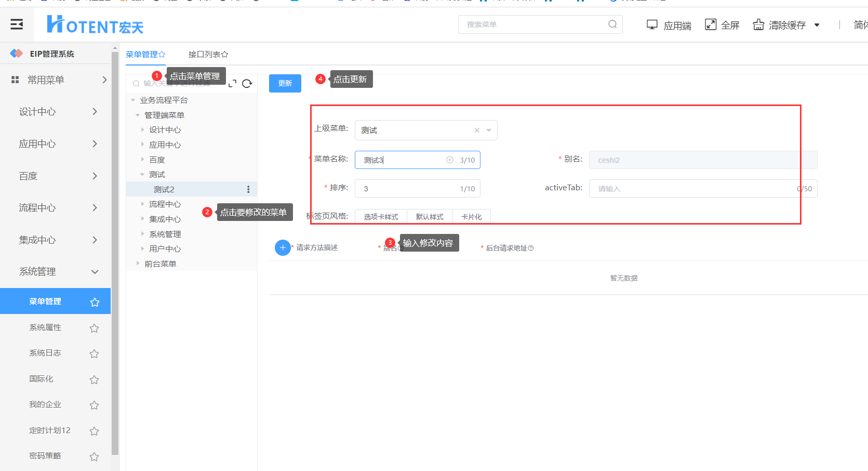Expand 百度 in the sidebar
The image size is (868, 471).
pos(95,176)
